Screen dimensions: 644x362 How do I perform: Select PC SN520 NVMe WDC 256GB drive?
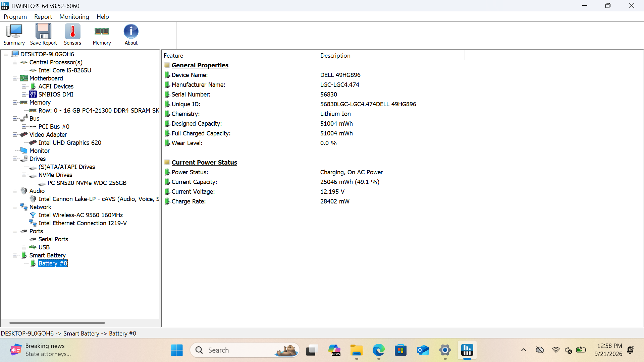[87, 183]
